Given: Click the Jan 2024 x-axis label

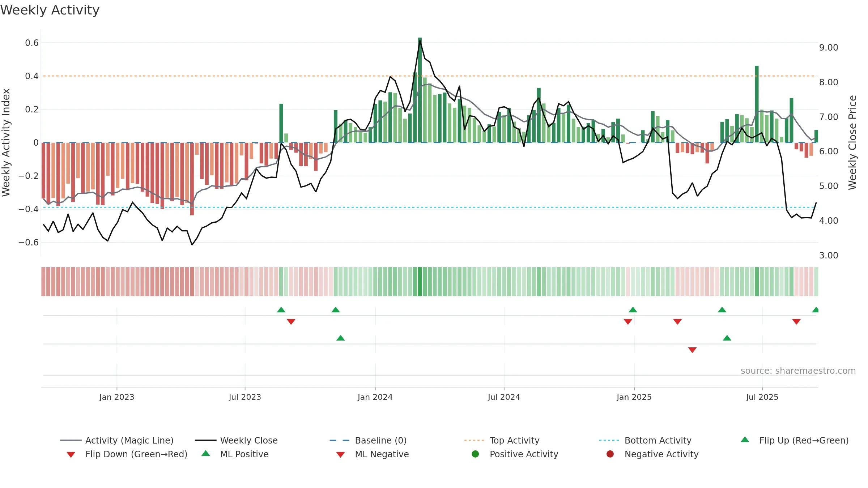Looking at the screenshot, I should pyautogui.click(x=375, y=397).
